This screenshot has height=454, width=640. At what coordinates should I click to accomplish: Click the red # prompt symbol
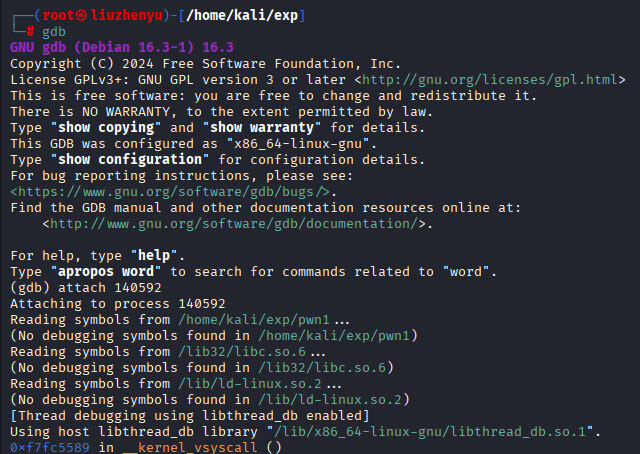[x=30, y=32]
